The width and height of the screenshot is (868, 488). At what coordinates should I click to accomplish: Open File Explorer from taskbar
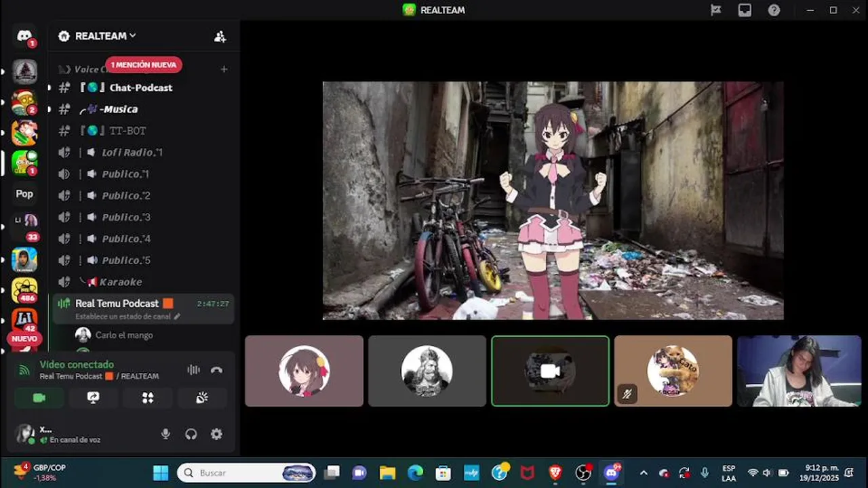click(387, 472)
